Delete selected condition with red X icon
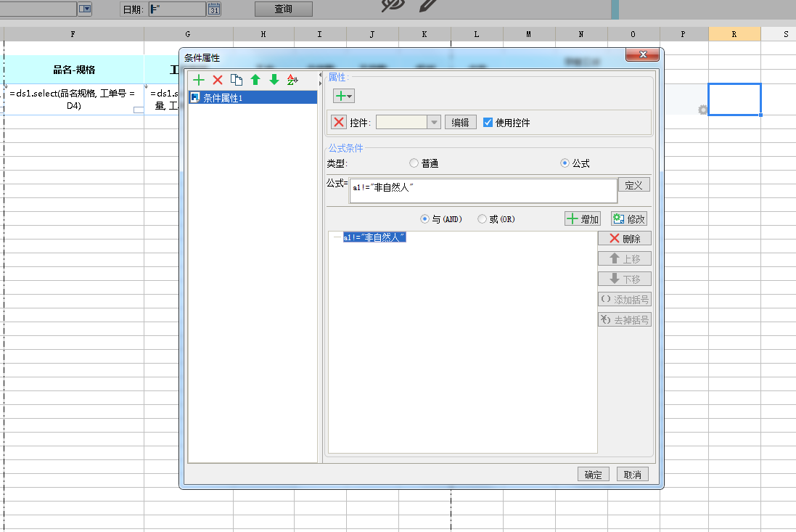Screen dimensions: 796x532 coord(217,80)
